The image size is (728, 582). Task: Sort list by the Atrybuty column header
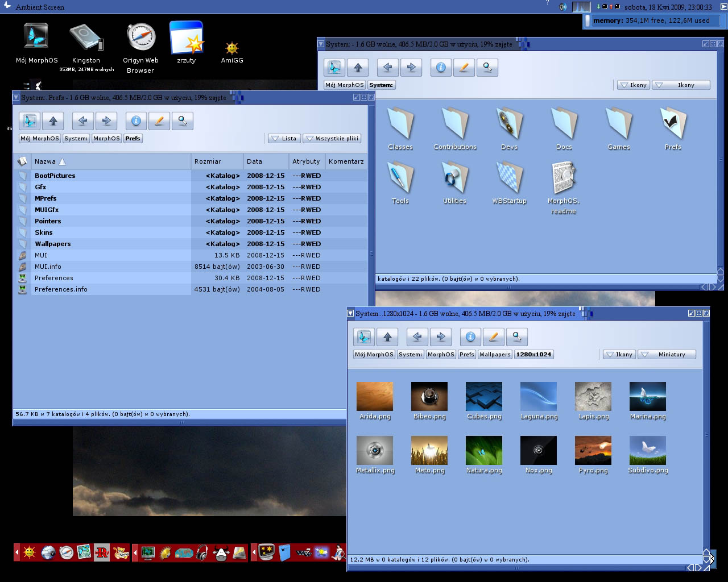click(x=307, y=161)
